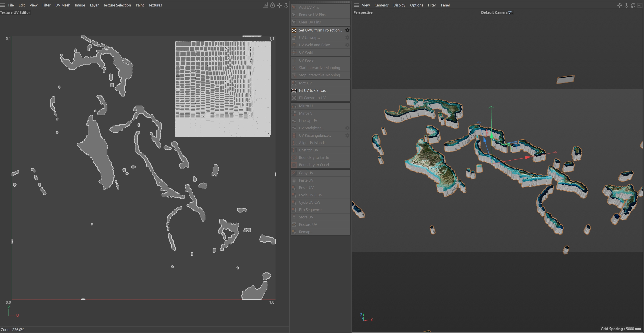Toggle the 3D viewport maximize layout icon
This screenshot has width=644, height=333.
pyautogui.click(x=640, y=5)
